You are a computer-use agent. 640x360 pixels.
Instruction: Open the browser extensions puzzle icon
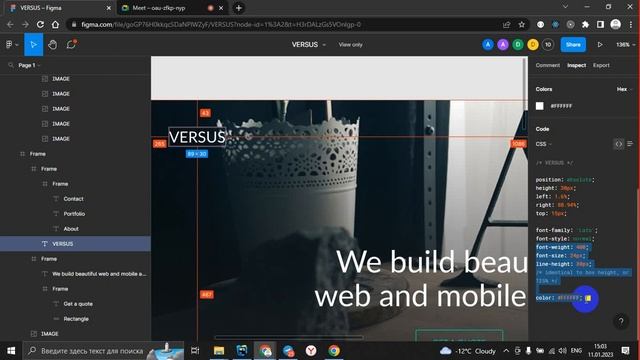(x=585, y=24)
